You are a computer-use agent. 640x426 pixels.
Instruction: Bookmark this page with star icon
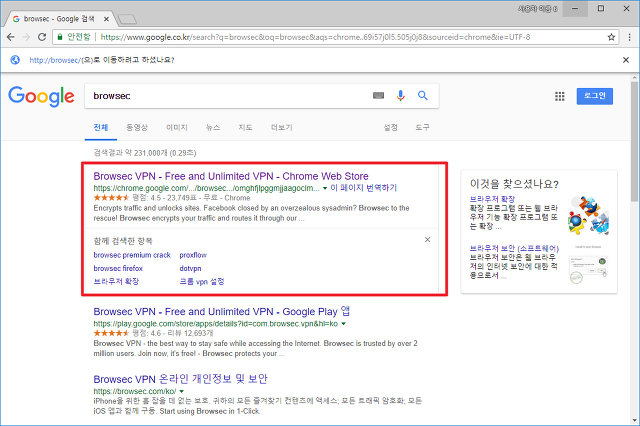611,37
